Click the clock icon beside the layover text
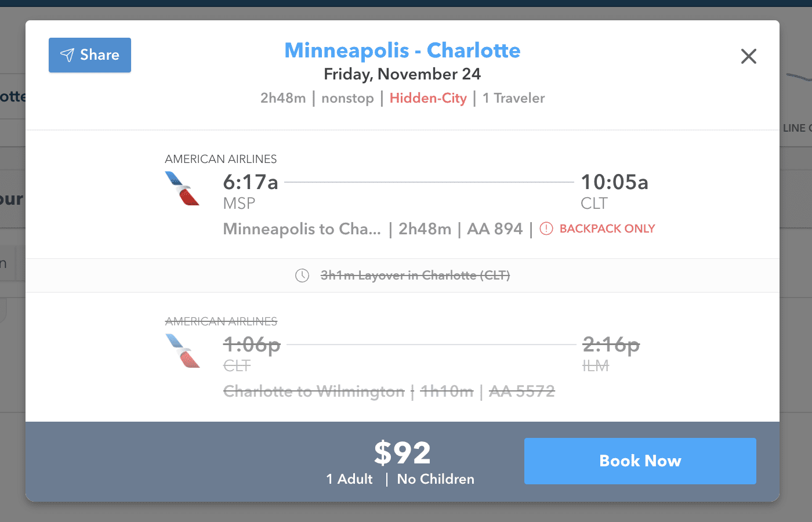 (x=302, y=275)
